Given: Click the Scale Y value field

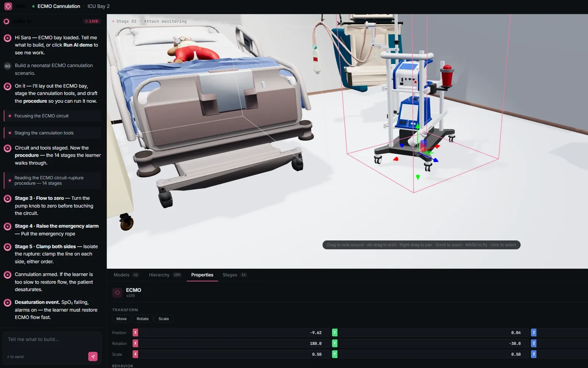Looking at the screenshot, I should coord(431,354).
